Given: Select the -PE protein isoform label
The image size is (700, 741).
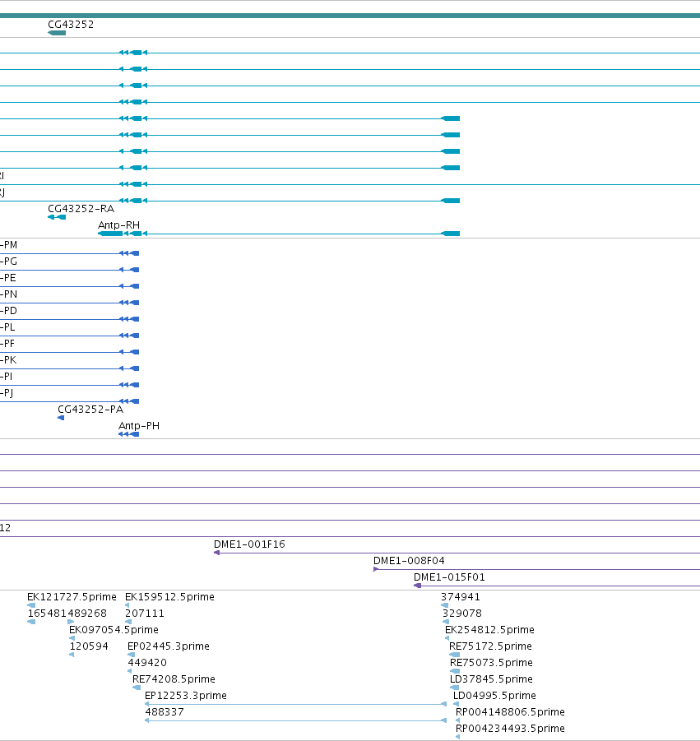Looking at the screenshot, I should coord(8,278).
